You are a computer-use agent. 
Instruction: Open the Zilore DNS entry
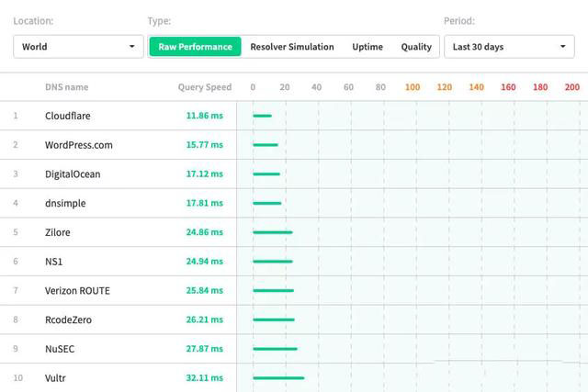tap(58, 232)
